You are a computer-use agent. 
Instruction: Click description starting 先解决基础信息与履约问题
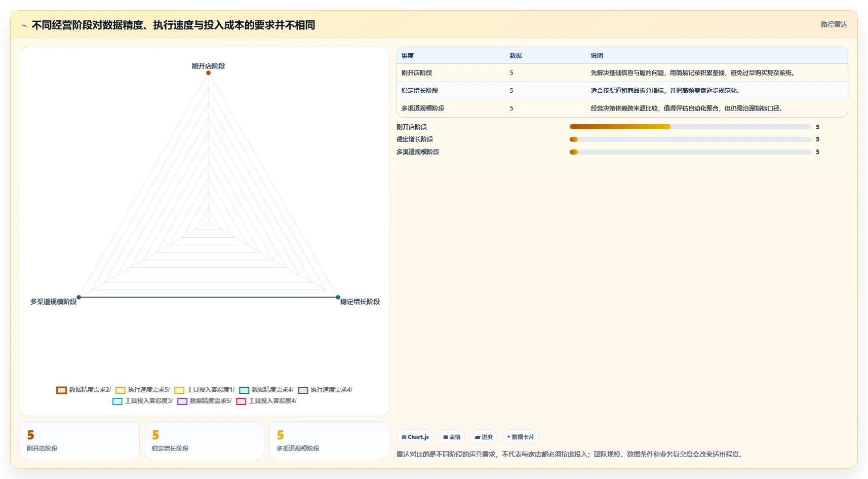pyautogui.click(x=694, y=73)
